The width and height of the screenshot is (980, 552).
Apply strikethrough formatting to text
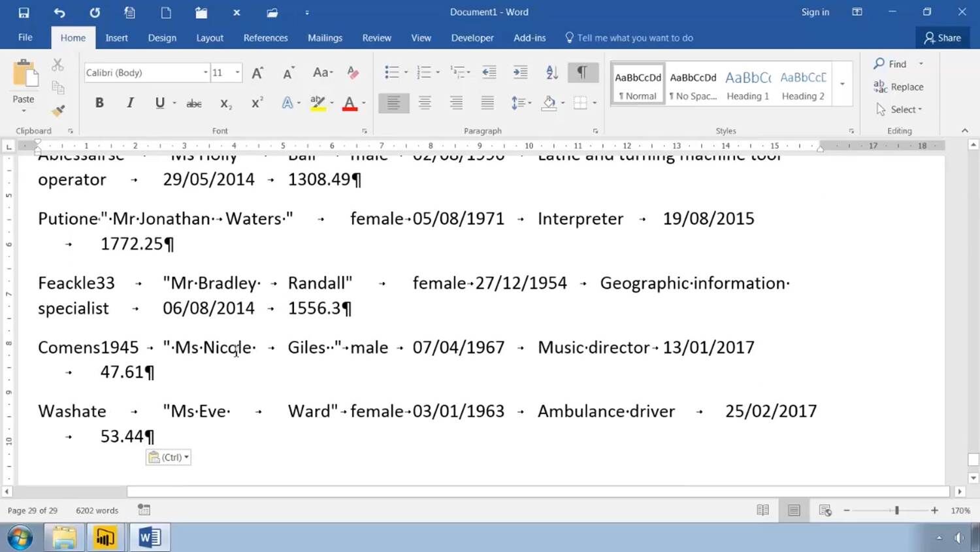click(x=194, y=103)
